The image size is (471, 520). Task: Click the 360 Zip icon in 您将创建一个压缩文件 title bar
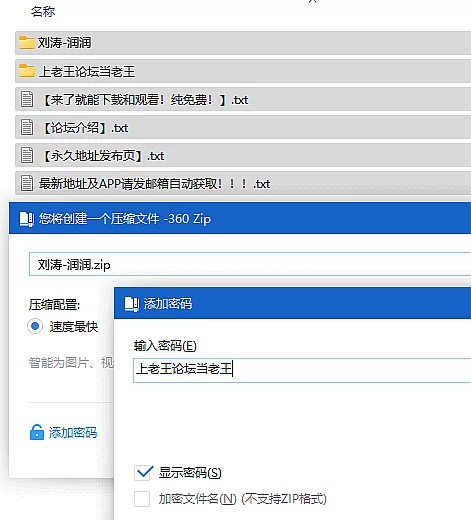pyautogui.click(x=27, y=219)
